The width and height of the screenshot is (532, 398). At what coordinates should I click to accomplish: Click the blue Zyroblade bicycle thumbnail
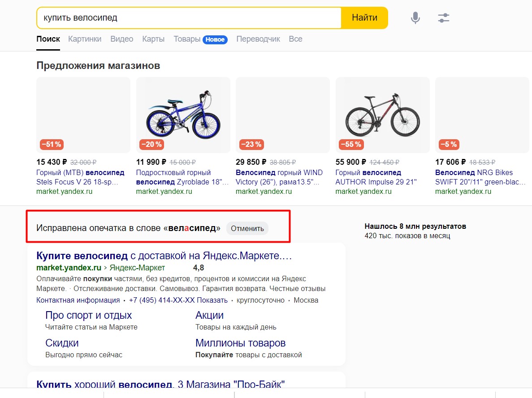click(183, 115)
